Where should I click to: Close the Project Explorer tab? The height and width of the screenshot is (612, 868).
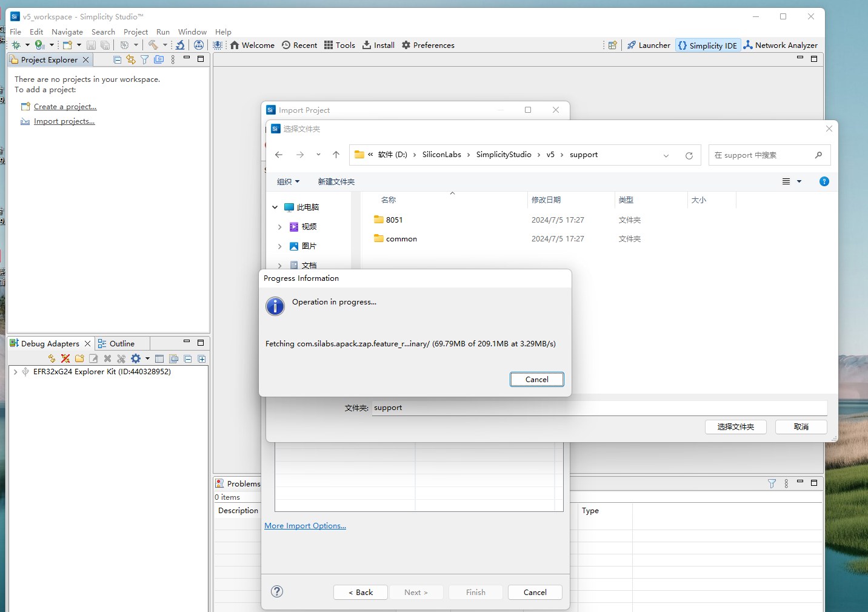pyautogui.click(x=86, y=59)
